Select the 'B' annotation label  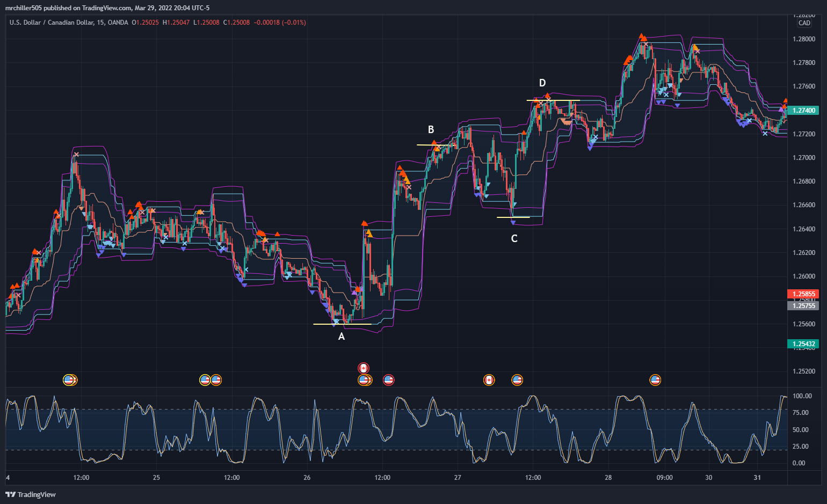pyautogui.click(x=431, y=129)
